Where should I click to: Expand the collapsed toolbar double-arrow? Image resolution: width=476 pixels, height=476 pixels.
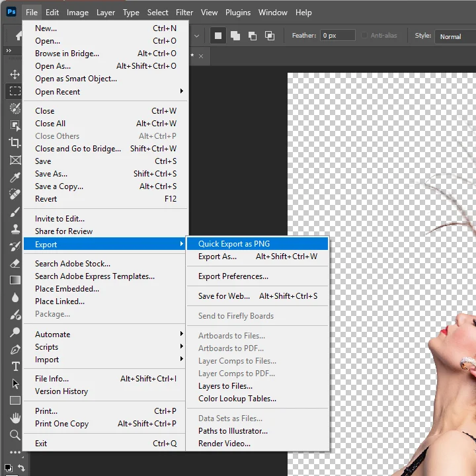(9, 50)
